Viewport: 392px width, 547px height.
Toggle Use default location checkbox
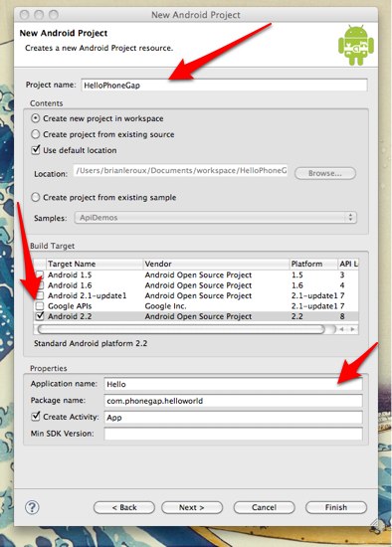click(36, 150)
